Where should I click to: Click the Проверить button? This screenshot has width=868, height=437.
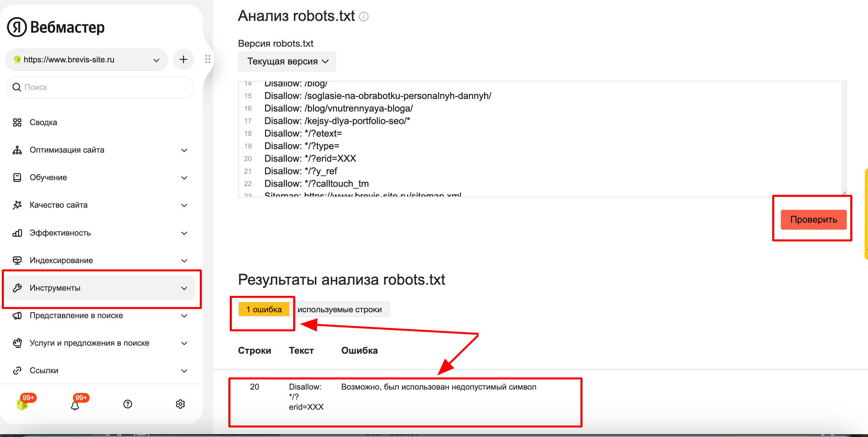coord(814,220)
